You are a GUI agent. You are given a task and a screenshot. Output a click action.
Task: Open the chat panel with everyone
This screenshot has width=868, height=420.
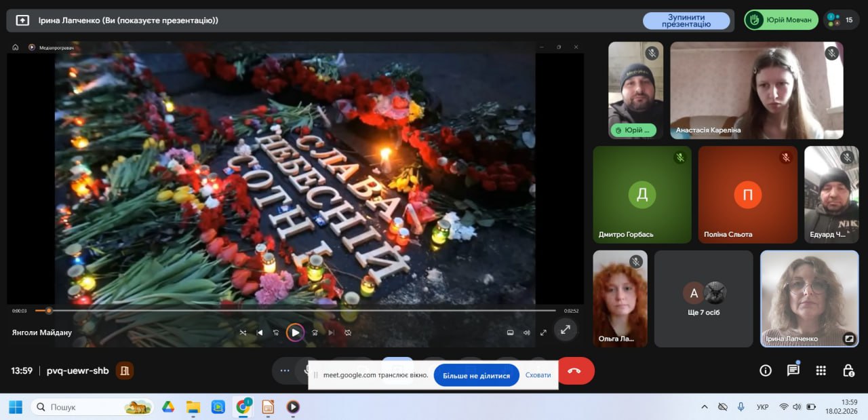point(793,370)
